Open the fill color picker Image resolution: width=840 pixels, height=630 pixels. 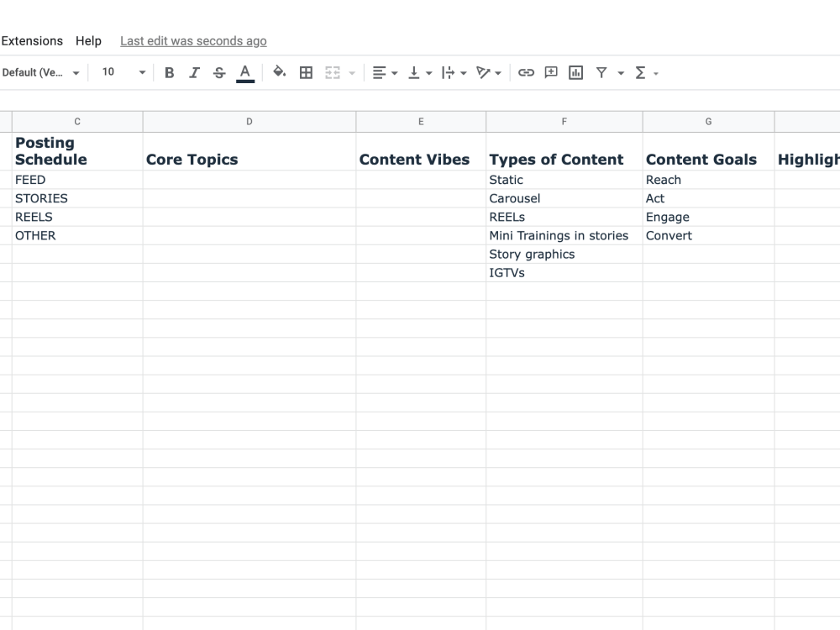pos(280,72)
